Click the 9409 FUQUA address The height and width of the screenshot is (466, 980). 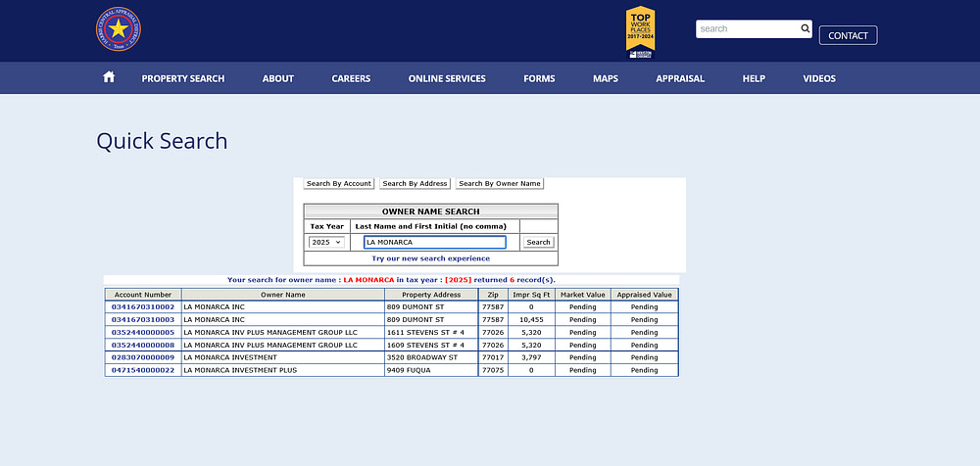pyautogui.click(x=409, y=370)
